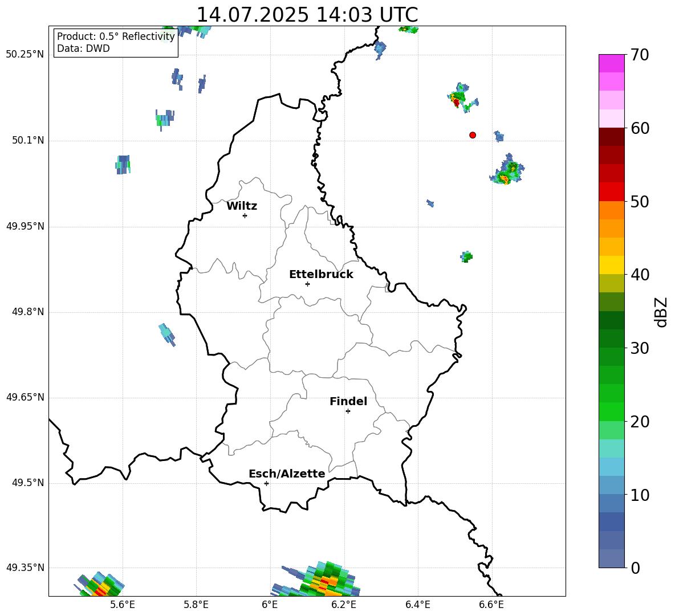This screenshot has width=675, height=616.
Task: Click the longitude label 6.6°E
Action: click(x=491, y=605)
